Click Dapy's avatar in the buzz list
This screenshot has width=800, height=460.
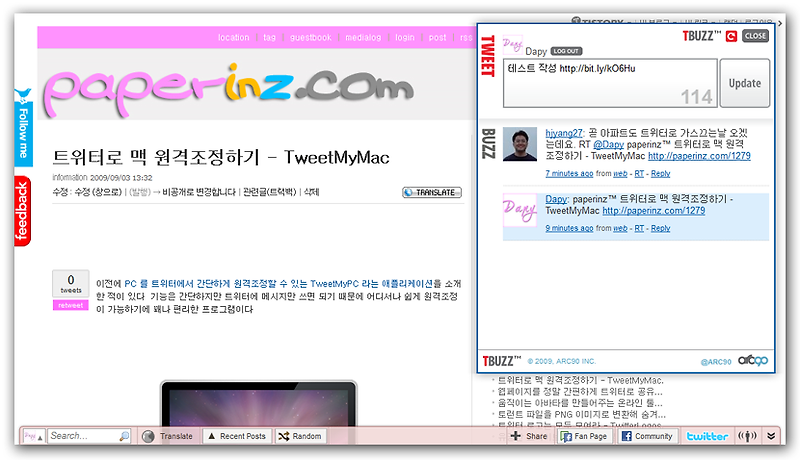pyautogui.click(x=520, y=210)
